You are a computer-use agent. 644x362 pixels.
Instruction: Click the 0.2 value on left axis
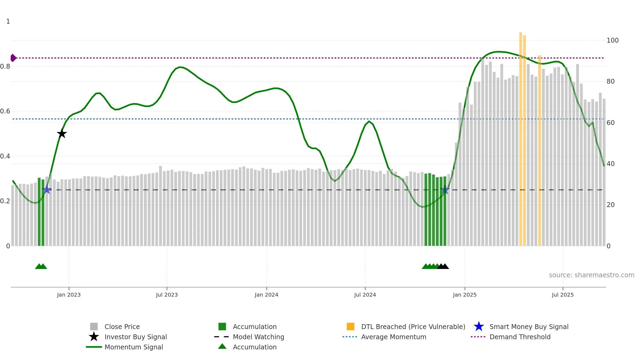(5, 201)
